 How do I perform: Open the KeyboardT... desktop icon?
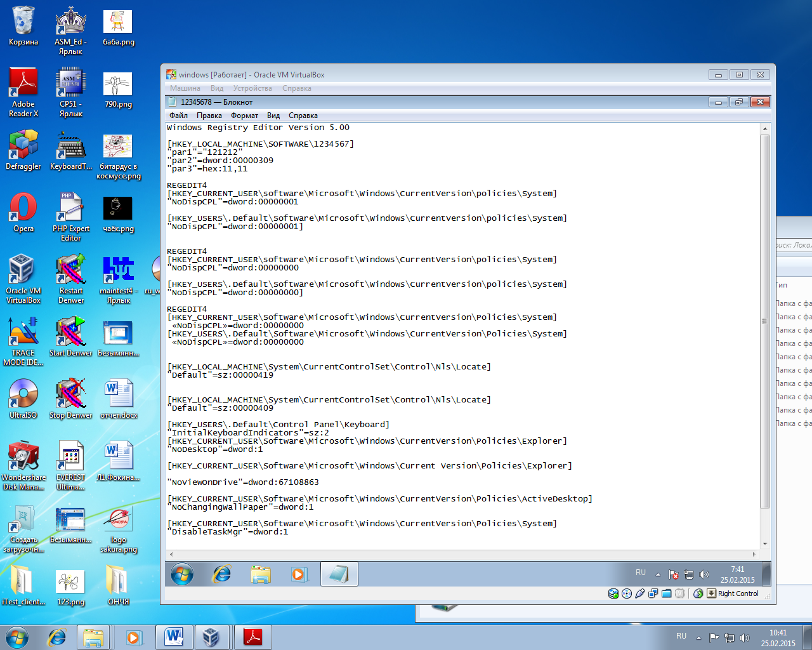70,151
